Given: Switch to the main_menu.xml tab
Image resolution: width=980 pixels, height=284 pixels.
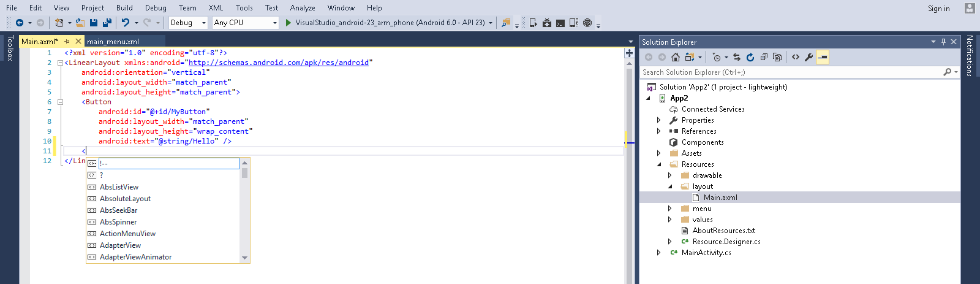Looking at the screenshot, I should [113, 42].
